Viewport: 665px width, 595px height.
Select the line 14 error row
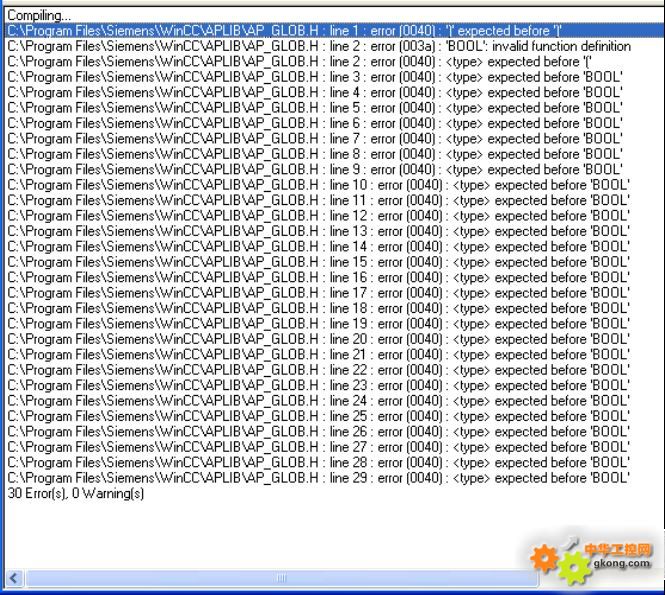pyautogui.click(x=319, y=246)
